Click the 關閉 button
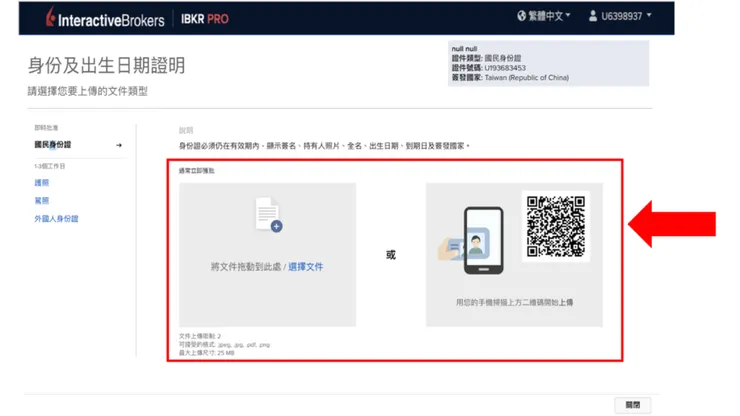740x416 pixels. tap(632, 405)
